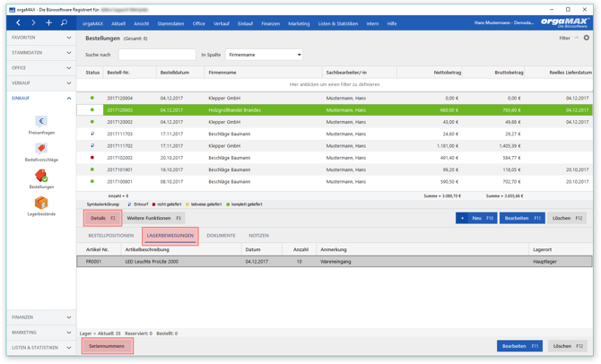Click the Seriennummern button
Image resolution: width=601 pixels, height=364 pixels.
tap(107, 346)
